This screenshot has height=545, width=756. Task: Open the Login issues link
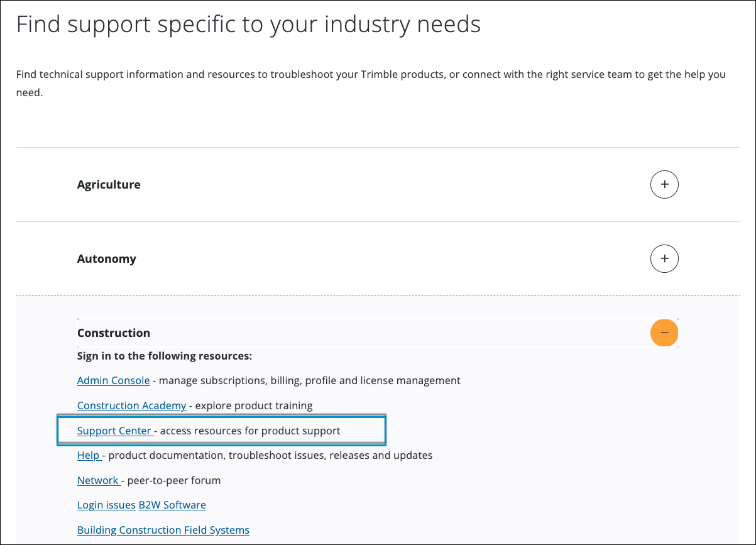click(106, 505)
